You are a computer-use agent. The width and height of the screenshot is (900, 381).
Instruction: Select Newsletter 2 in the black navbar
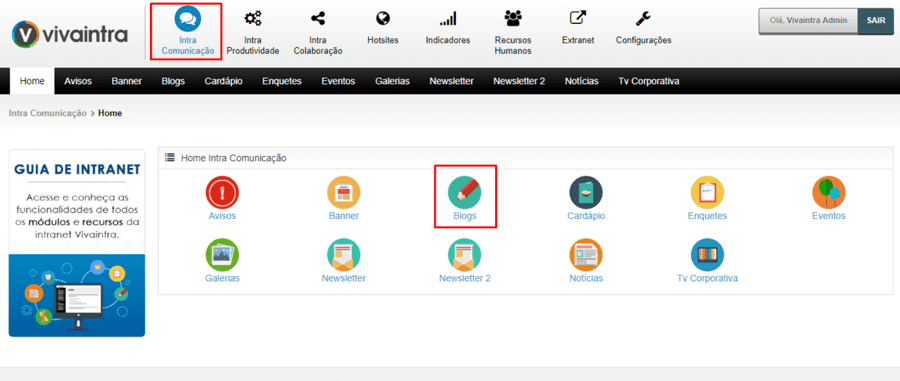(x=519, y=81)
